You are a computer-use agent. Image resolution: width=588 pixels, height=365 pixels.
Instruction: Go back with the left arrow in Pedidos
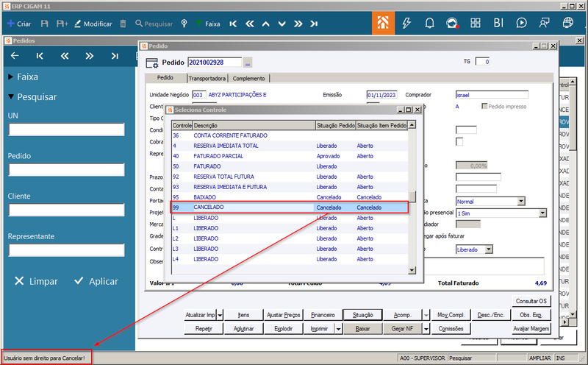point(15,56)
